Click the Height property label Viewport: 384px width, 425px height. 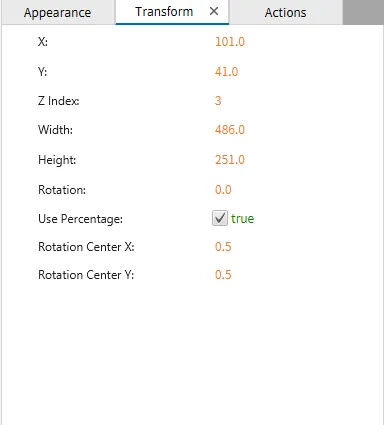tap(57, 160)
